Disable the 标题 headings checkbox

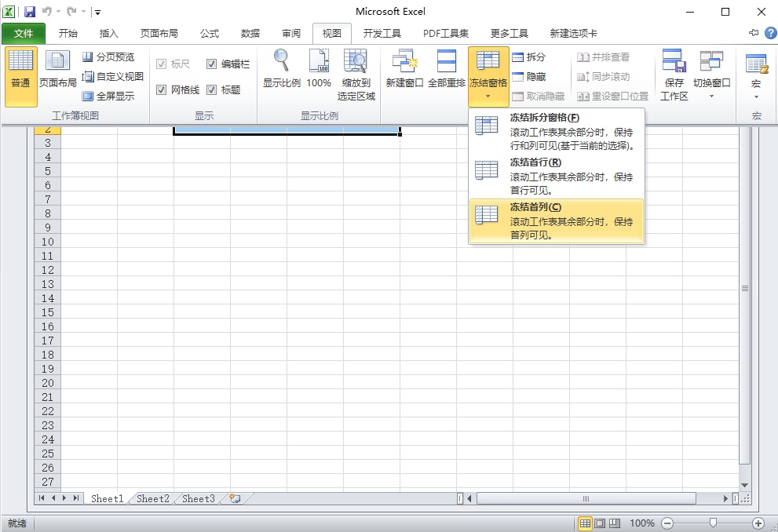pos(212,89)
